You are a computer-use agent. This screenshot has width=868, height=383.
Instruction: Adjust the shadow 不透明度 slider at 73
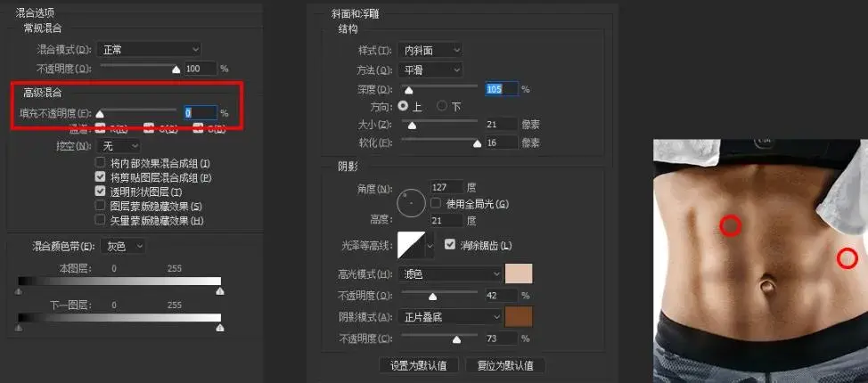coord(456,340)
